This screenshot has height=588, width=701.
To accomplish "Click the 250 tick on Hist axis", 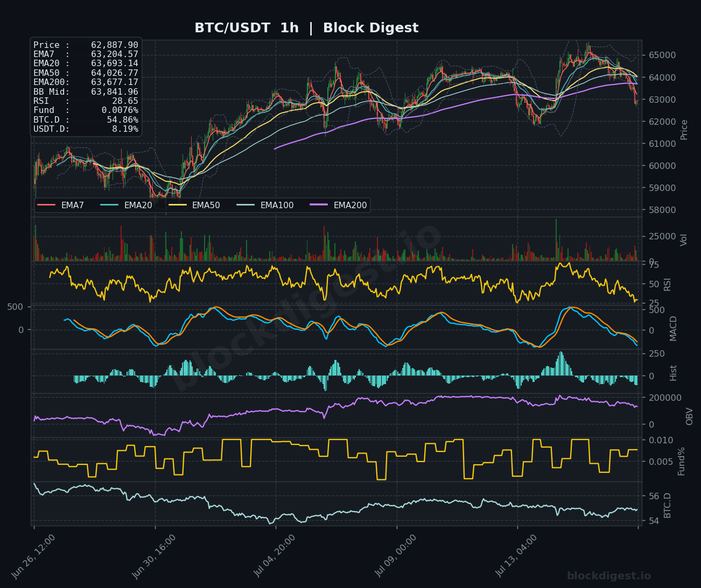I will pos(656,353).
